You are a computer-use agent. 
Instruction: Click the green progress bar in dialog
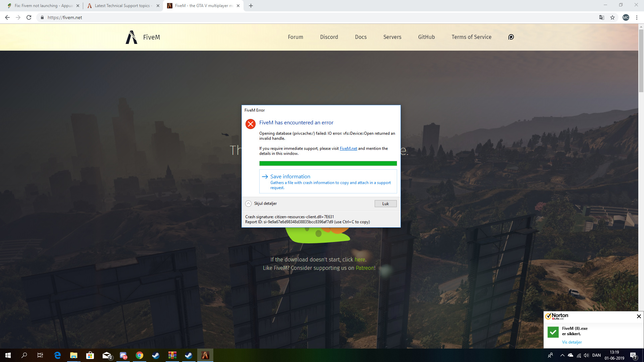click(x=328, y=164)
